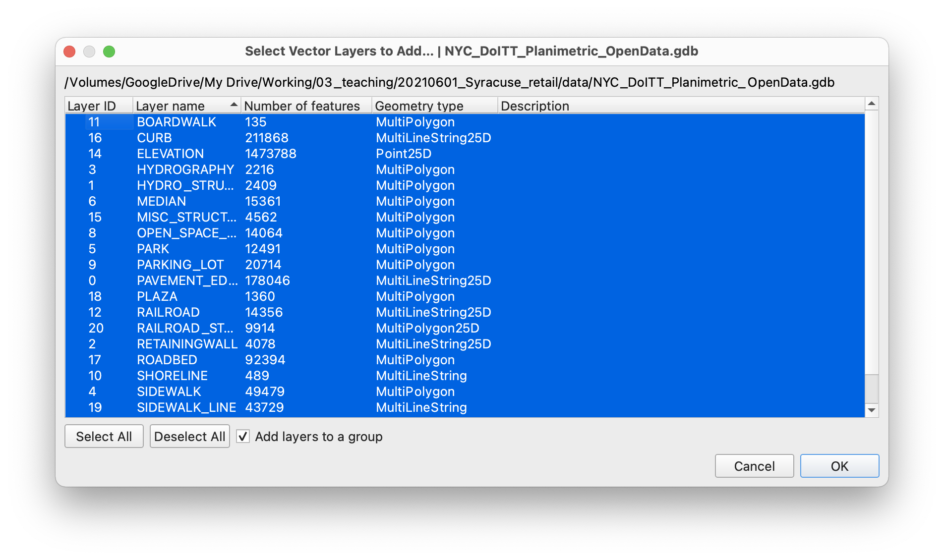Viewport: 944px width, 560px height.
Task: Click scrollbar up arrow
Action: pyautogui.click(x=871, y=104)
